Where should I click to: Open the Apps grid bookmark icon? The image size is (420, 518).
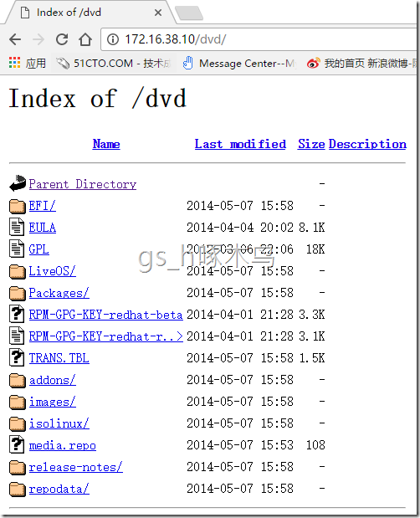coord(14,63)
